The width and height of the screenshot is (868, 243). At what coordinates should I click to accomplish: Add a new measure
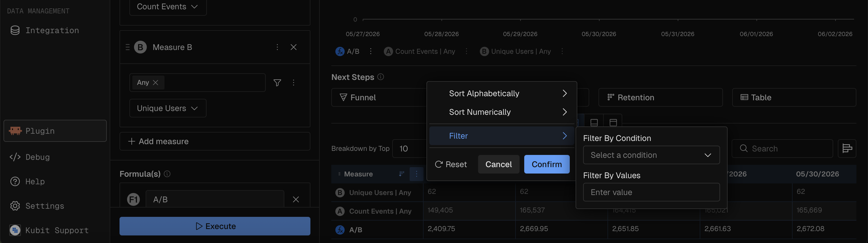click(x=215, y=141)
